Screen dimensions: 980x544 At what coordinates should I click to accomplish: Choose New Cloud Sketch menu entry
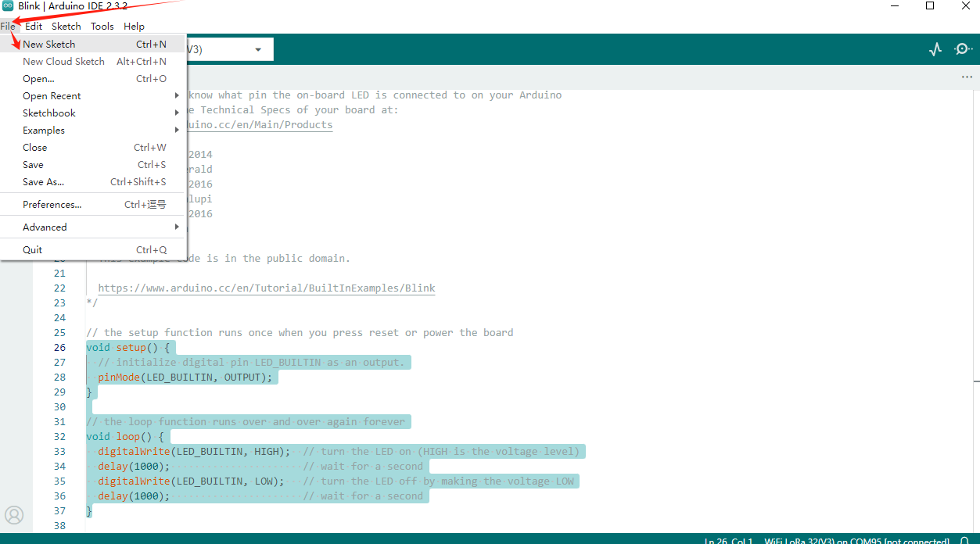[93, 62]
